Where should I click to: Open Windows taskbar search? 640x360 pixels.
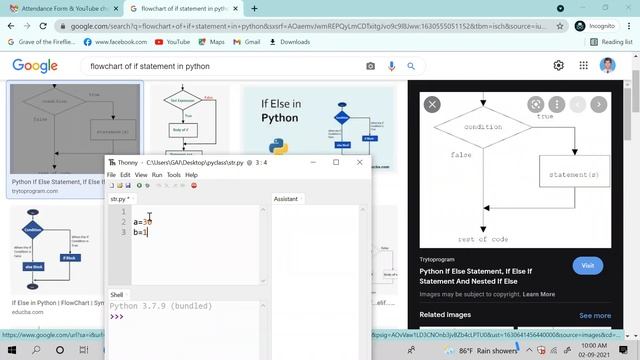tap(36, 350)
